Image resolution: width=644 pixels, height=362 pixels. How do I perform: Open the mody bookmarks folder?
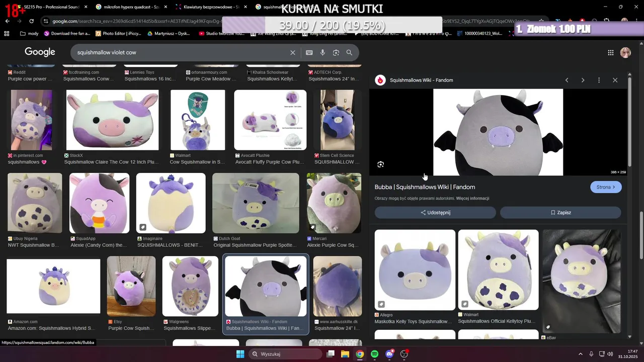click(x=29, y=34)
